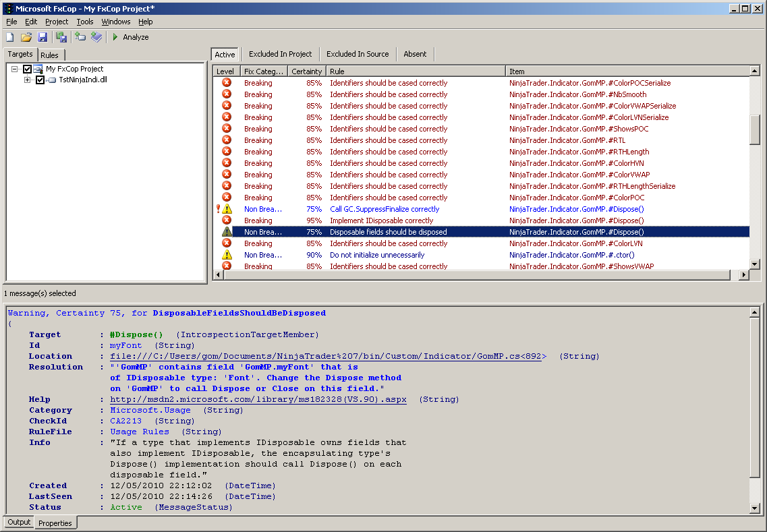
Task: Click the error icon for #RTHLengthSerialize row
Action: click(227, 186)
